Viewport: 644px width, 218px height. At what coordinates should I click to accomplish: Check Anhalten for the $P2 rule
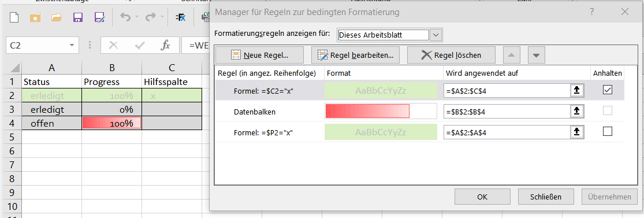point(608,131)
